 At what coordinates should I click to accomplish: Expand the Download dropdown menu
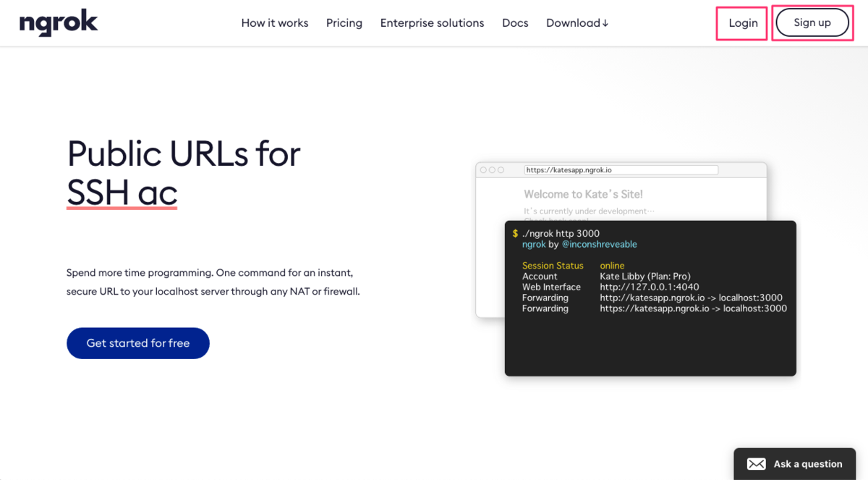coord(577,23)
